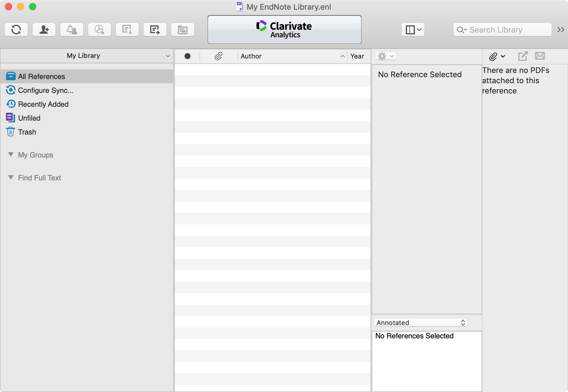Click the Find Full Text toolbar icon
568x392 pixels.
coord(99,30)
